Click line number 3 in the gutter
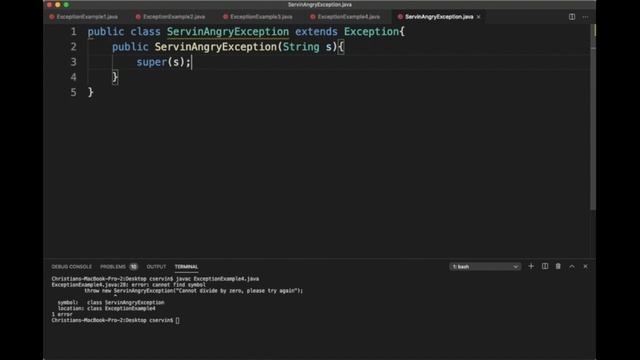This screenshot has height=360, width=640. tap(73, 62)
